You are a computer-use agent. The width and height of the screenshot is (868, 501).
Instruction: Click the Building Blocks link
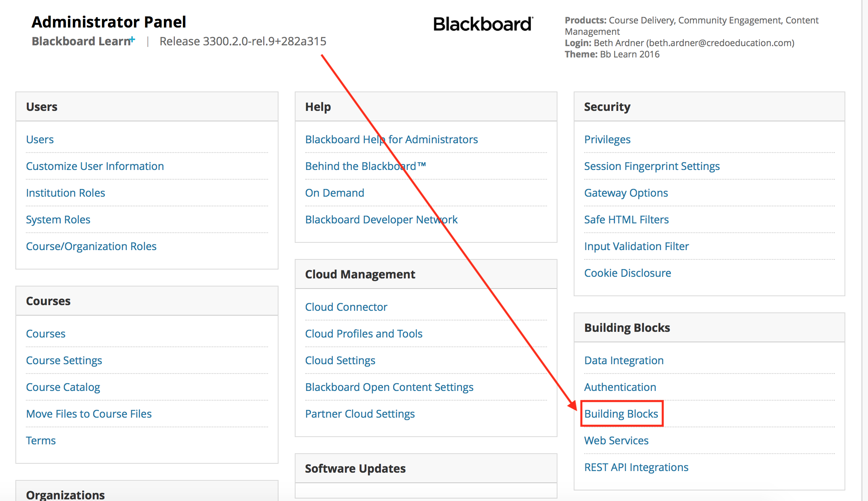coord(621,414)
